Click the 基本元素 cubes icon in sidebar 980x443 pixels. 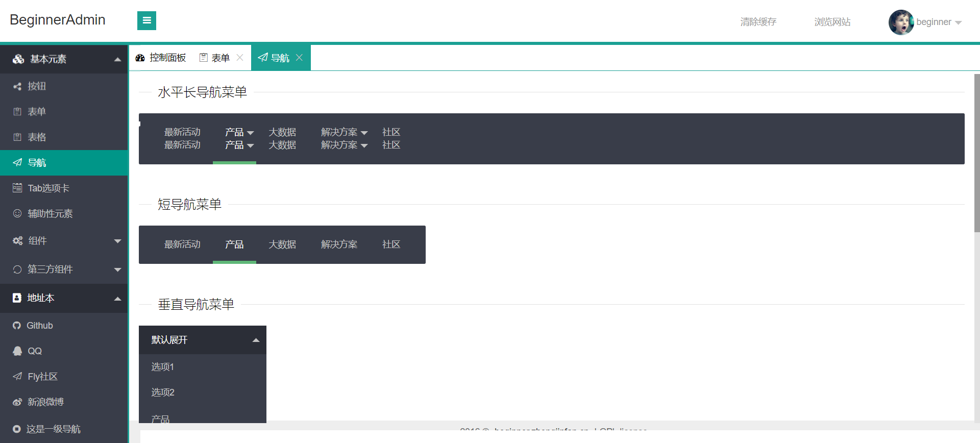[x=18, y=59]
